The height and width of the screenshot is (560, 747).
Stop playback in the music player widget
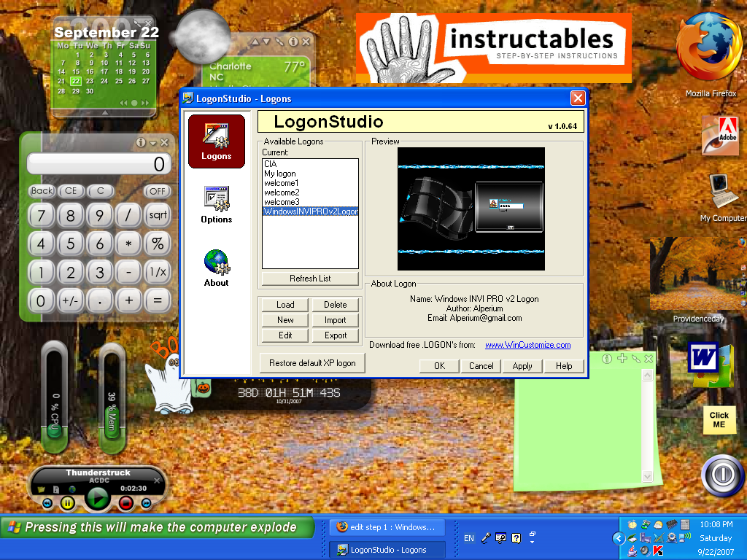pyautogui.click(x=126, y=503)
